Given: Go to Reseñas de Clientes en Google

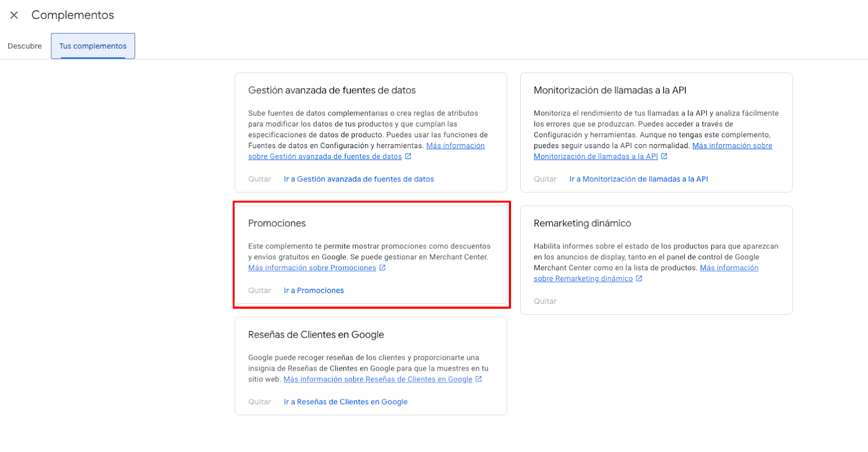Looking at the screenshot, I should 346,402.
